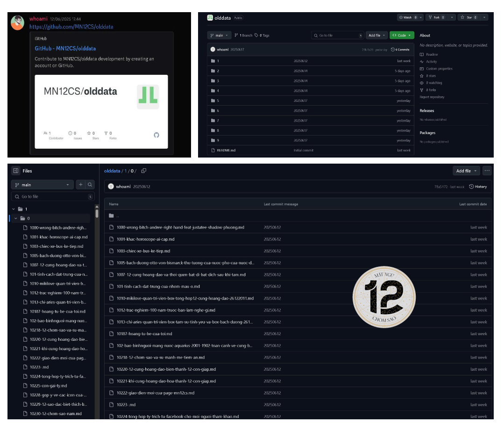The image size is (504, 431).
Task: Open folder 7 in repository file list
Action: pos(218,121)
